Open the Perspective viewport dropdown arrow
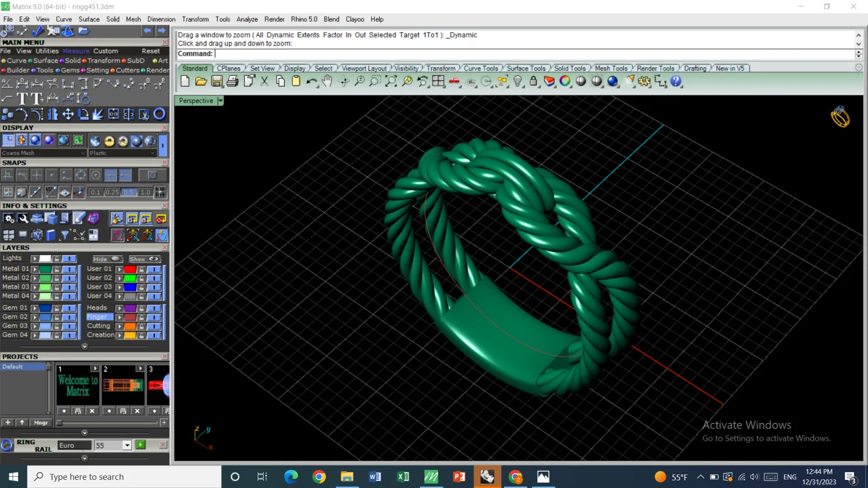868x488 pixels. click(x=220, y=101)
